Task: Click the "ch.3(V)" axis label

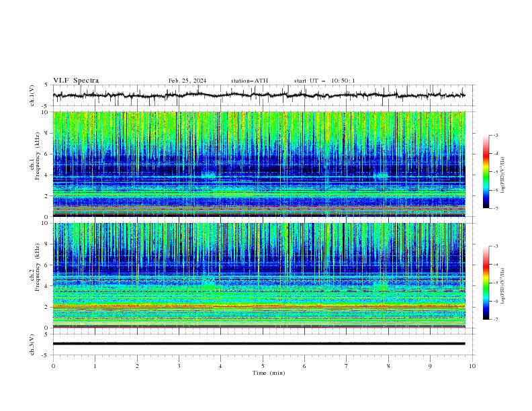Action: coord(32,345)
